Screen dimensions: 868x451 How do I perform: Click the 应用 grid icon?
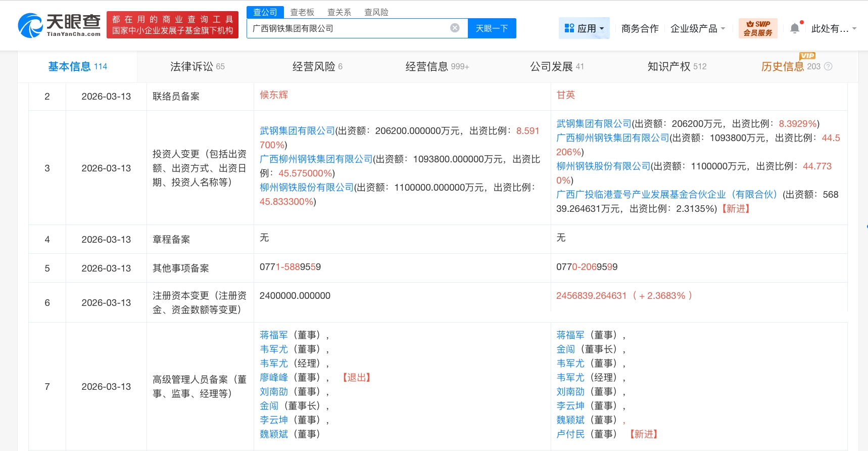click(569, 28)
